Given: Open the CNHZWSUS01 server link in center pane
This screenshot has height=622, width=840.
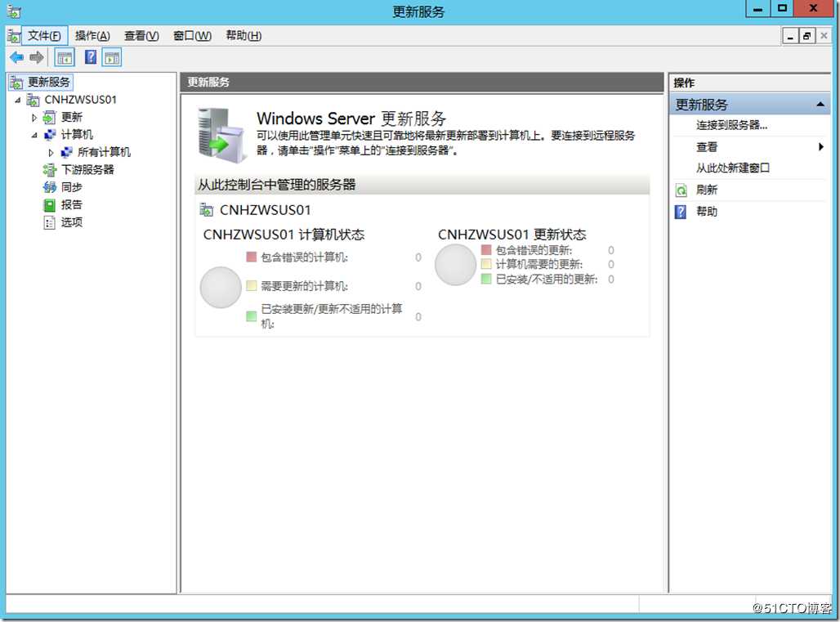Looking at the screenshot, I should point(266,210).
